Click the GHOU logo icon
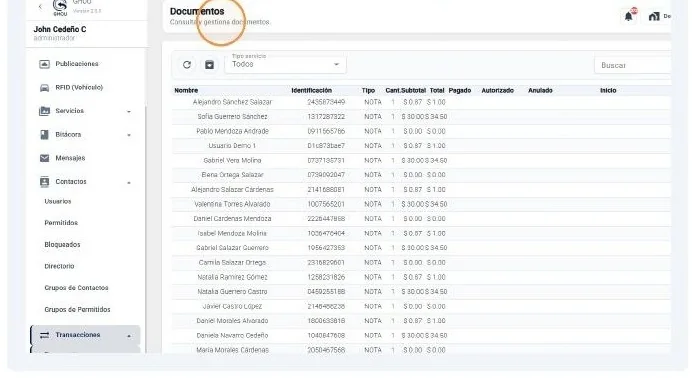The height and width of the screenshot is (378, 695). 60,7
